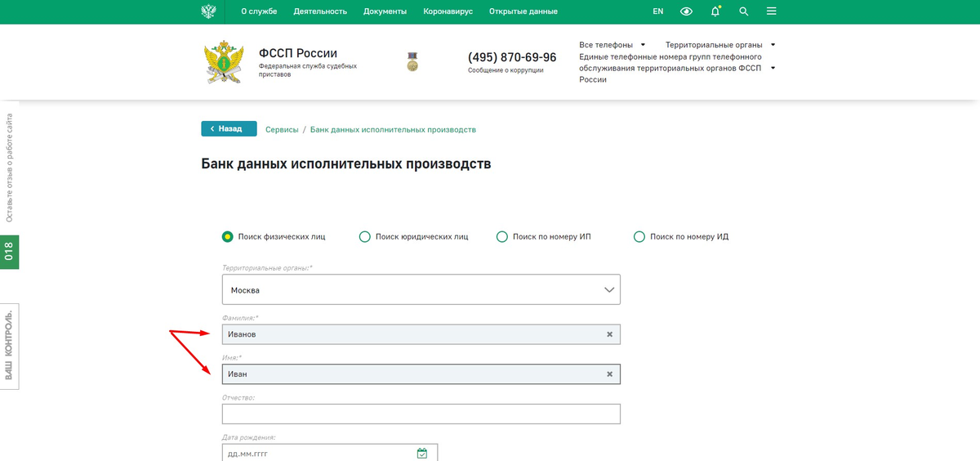
Task: Open the hamburger menu icon
Action: tap(772, 11)
